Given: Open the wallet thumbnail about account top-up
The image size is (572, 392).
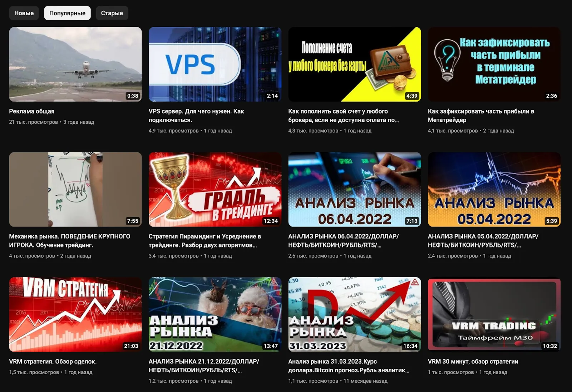Looking at the screenshot, I should [355, 64].
